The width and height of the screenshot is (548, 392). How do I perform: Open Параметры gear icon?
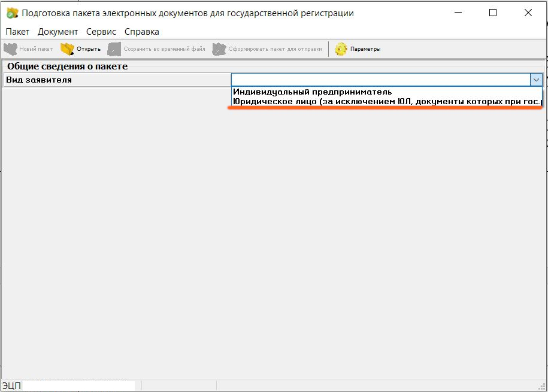(x=341, y=49)
